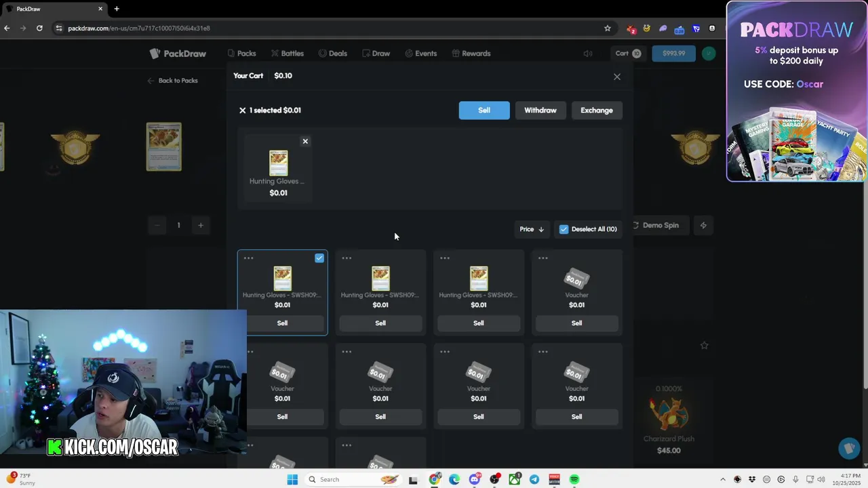
Task: Remove Hunting Gloves from the selected tray
Action: coord(305,141)
